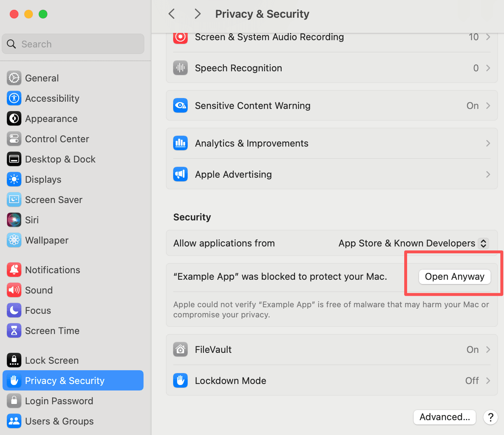Click the Screen Saver icon
This screenshot has width=504, height=435.
pyautogui.click(x=14, y=200)
